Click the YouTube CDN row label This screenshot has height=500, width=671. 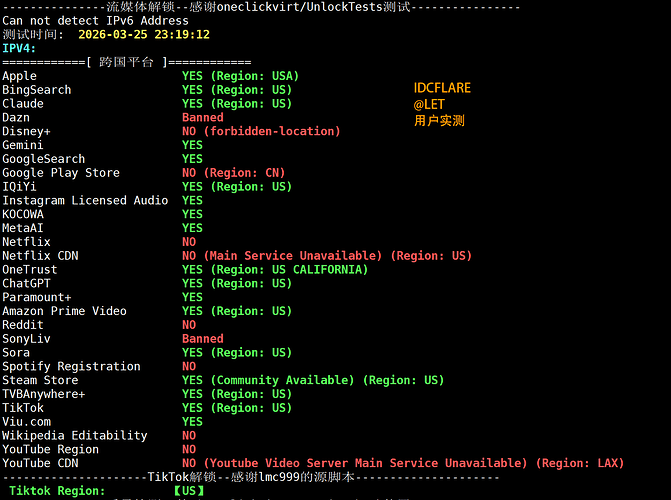click(40, 463)
